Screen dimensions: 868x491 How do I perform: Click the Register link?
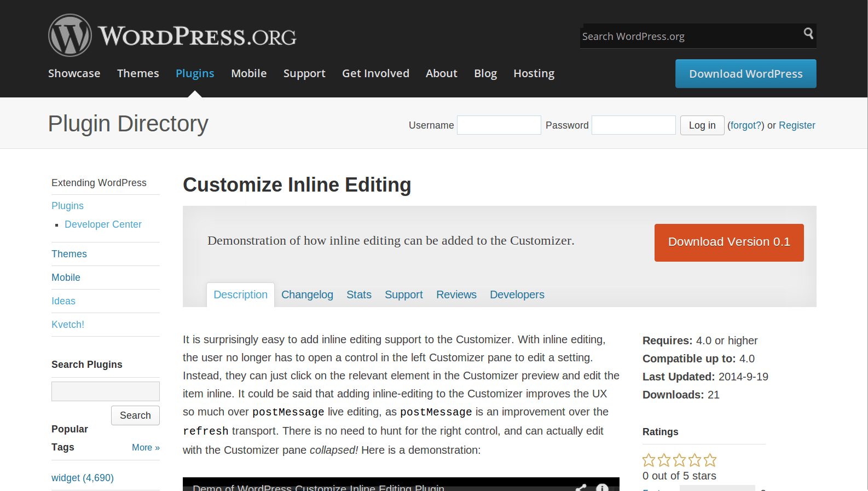pyautogui.click(x=797, y=125)
